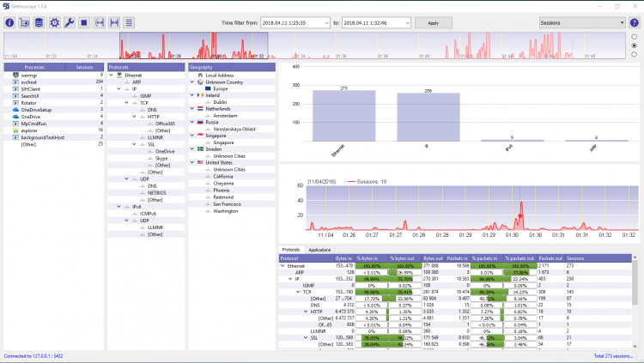Switch to the Protocols tab
The image size is (644, 363).
point(291,250)
